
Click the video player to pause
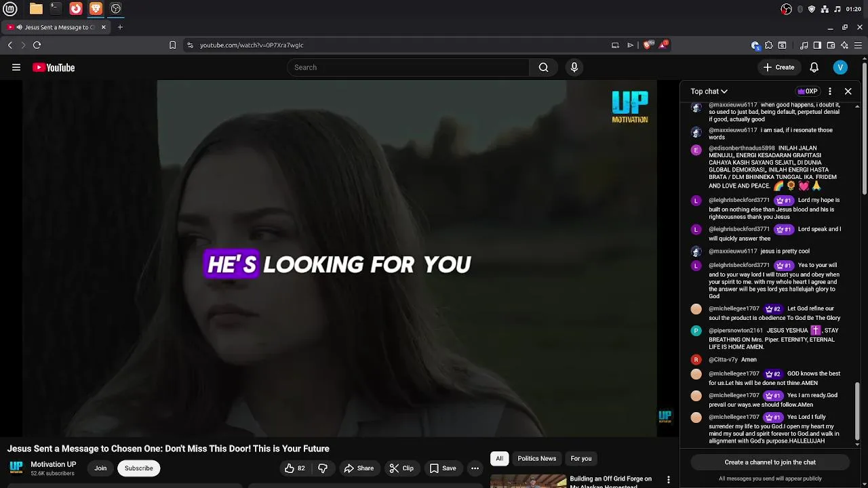(339, 258)
